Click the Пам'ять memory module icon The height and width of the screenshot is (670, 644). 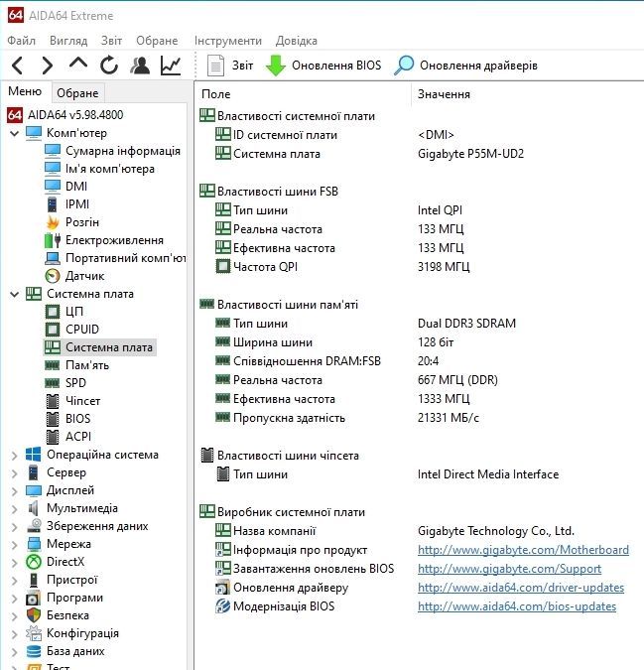53,365
